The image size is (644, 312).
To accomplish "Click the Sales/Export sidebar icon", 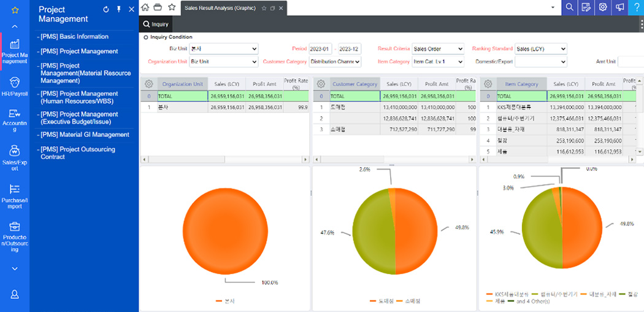I will pos(15,152).
